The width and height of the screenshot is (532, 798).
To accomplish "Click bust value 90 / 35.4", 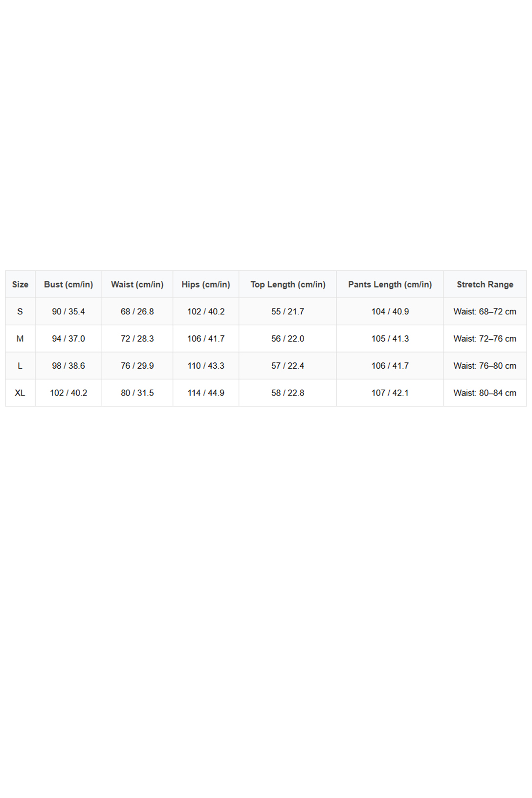I will point(68,311).
